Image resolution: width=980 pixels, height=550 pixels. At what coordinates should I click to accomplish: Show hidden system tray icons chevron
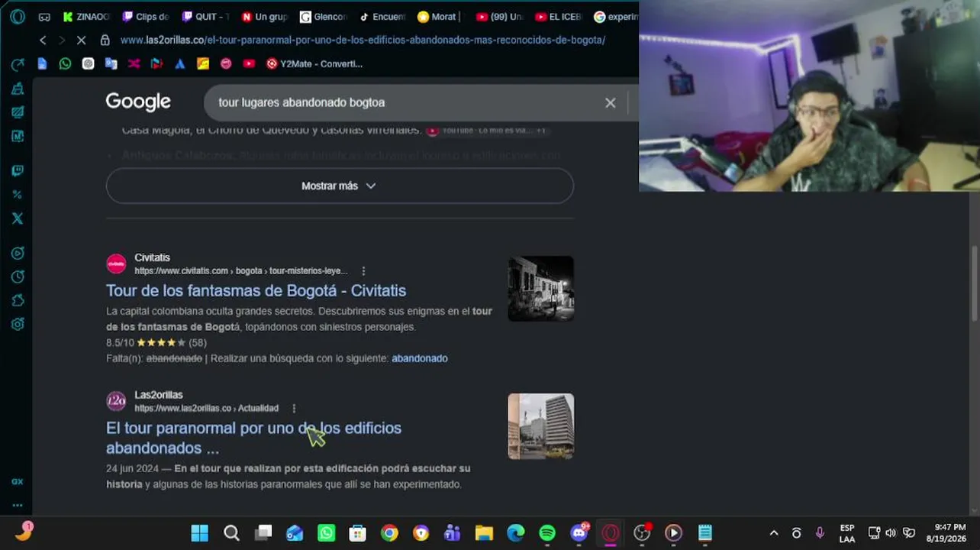click(x=774, y=532)
